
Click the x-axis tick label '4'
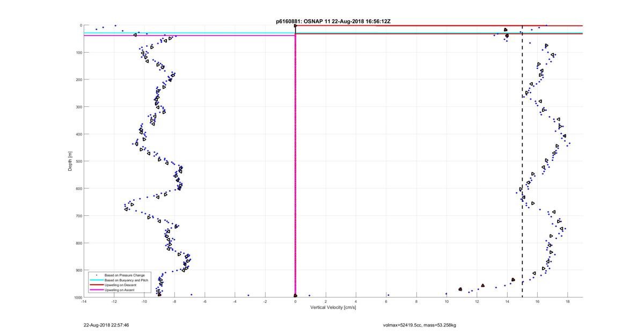(x=356, y=301)
